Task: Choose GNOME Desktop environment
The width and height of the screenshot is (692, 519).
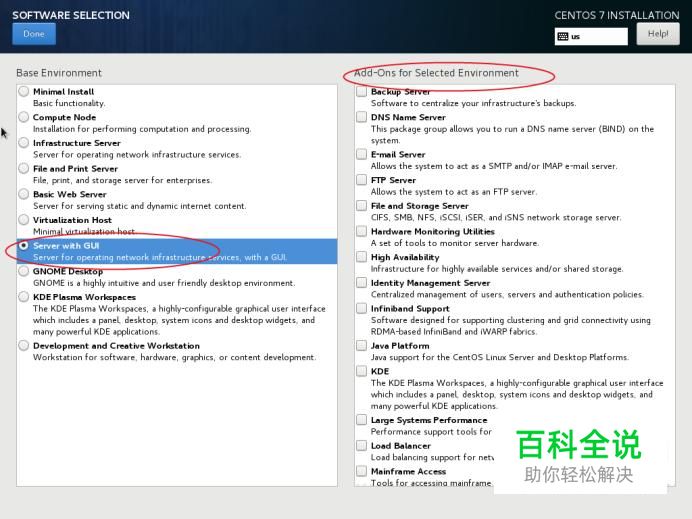Action: (24, 271)
